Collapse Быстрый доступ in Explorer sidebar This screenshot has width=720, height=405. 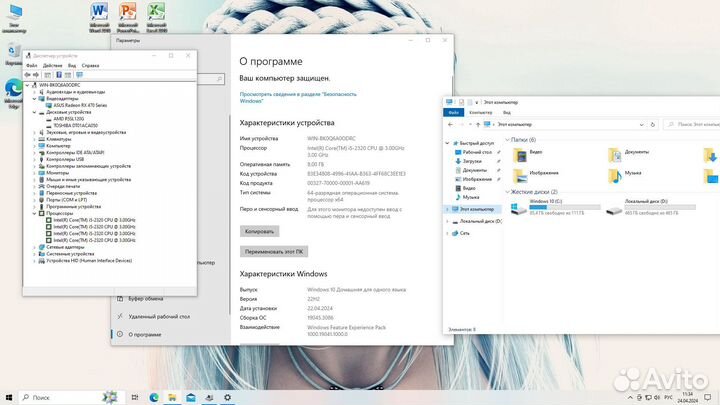[x=447, y=143]
